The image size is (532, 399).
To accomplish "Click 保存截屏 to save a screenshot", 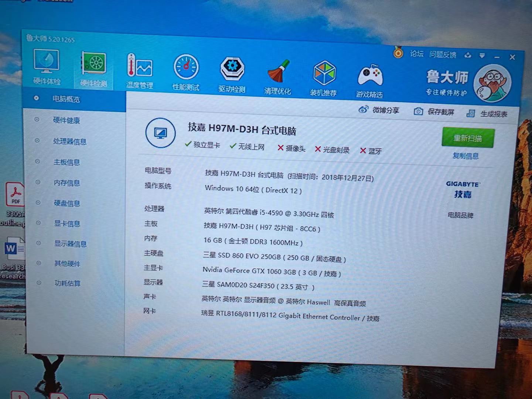I will 434,112.
